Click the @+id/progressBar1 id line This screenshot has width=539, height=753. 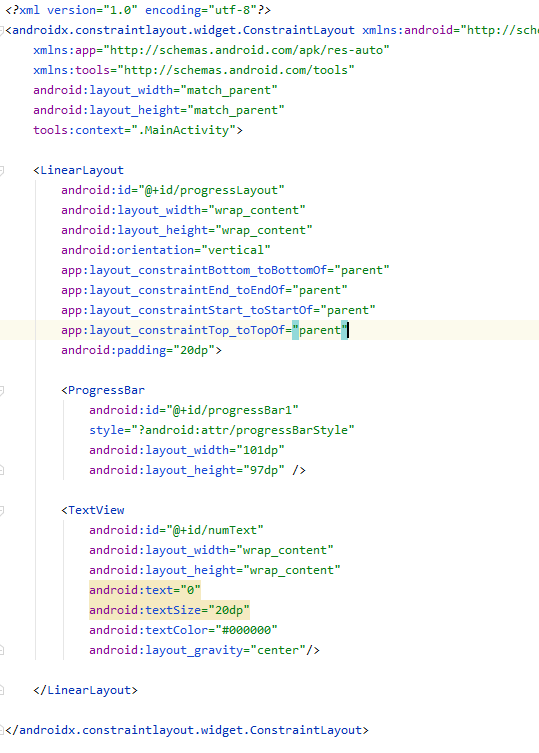click(x=194, y=411)
